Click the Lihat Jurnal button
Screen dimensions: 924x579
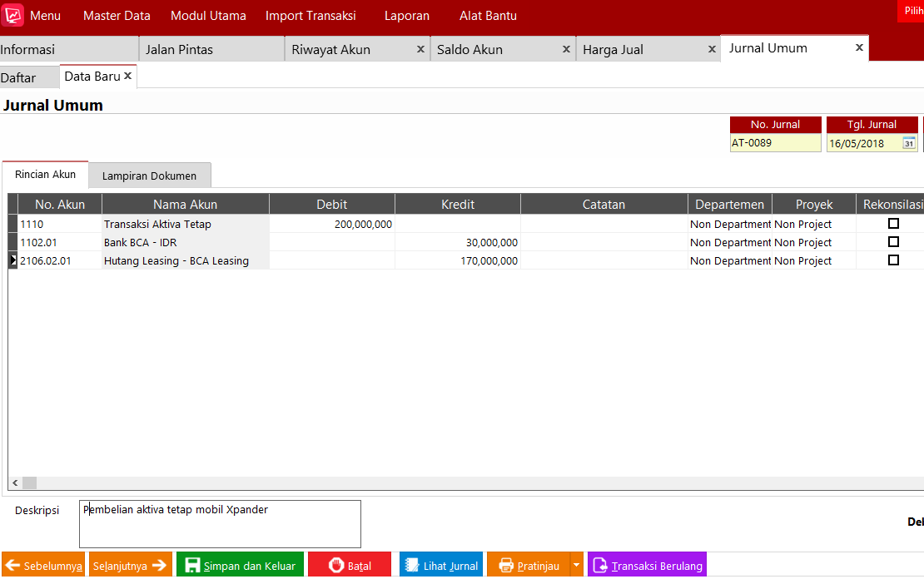pyautogui.click(x=440, y=566)
